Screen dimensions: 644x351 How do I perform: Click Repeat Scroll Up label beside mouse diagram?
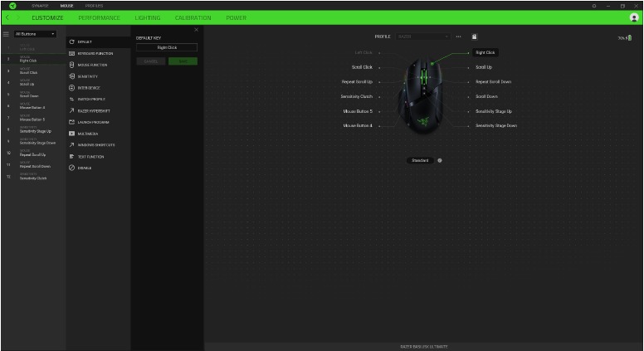point(357,81)
